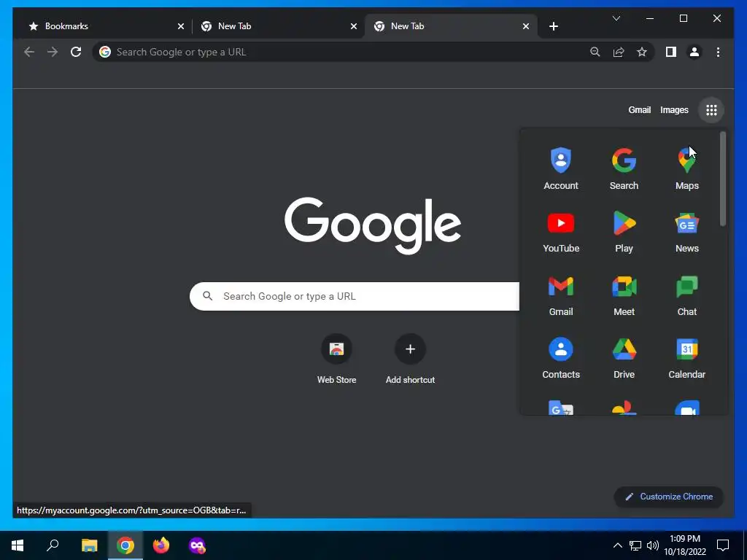This screenshot has width=747, height=560.
Task: Open Windows taskbar search
Action: pos(53,545)
